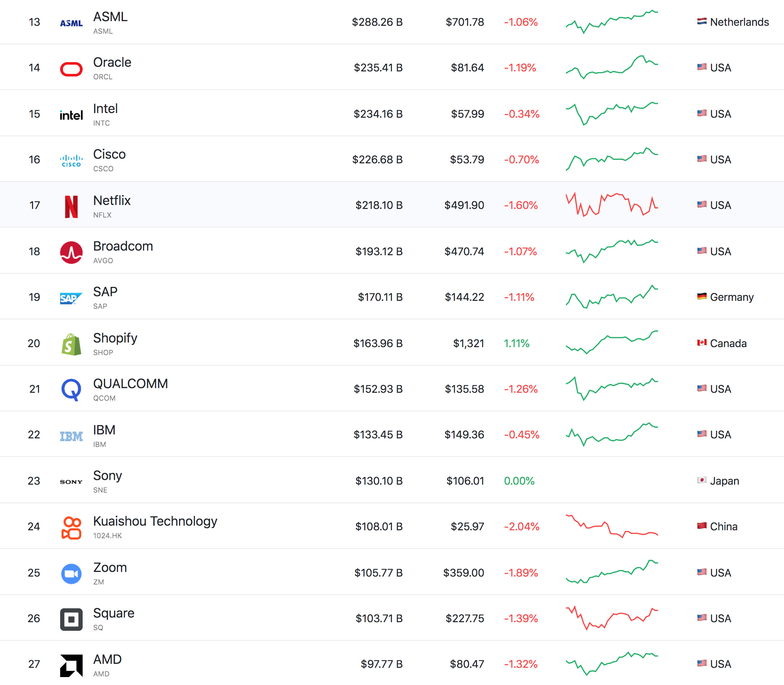The width and height of the screenshot is (784, 685).
Task: Select the ASML price $701.78
Action: click(465, 22)
